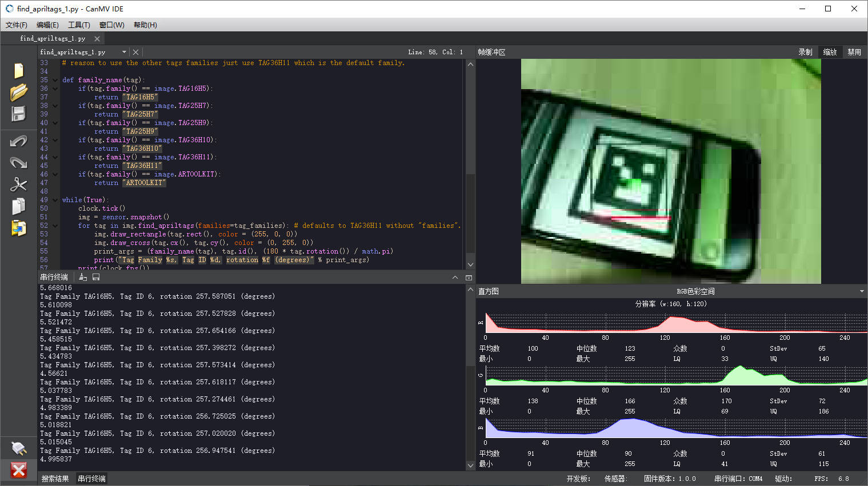The width and height of the screenshot is (868, 486).
Task: Collapse the TAG25H7 if block on line 38
Action: 55,106
